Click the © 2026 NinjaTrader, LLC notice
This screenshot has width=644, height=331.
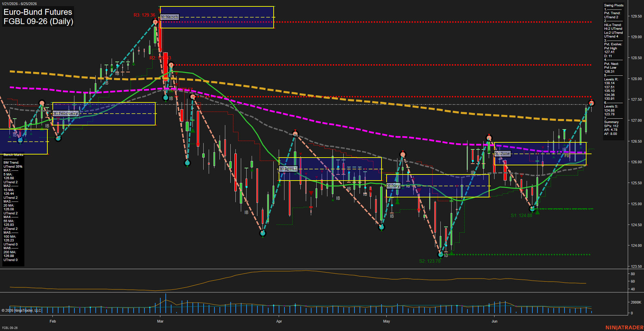click(x=21, y=310)
